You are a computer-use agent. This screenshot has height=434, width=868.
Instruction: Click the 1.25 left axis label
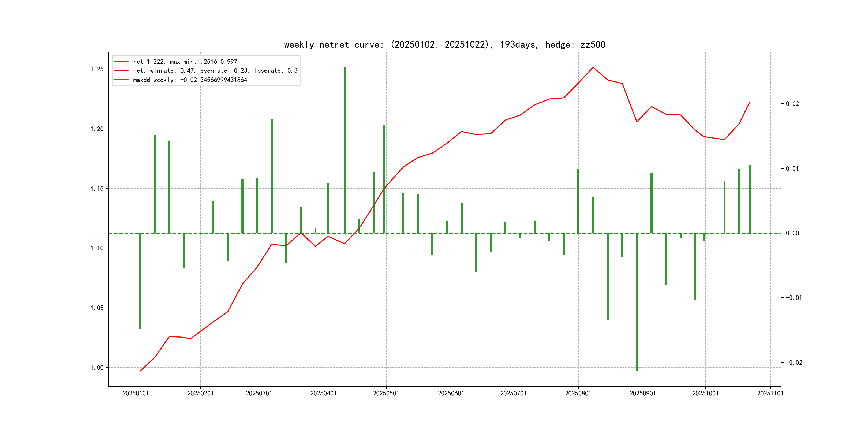click(97, 69)
